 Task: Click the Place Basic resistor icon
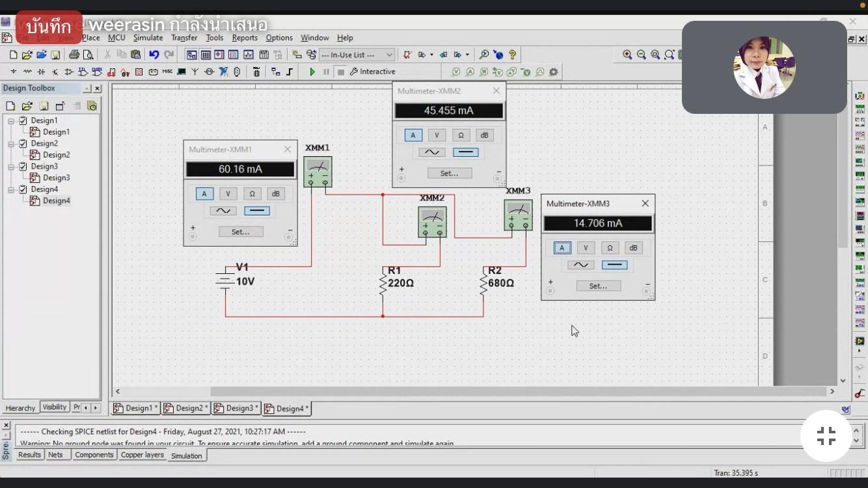(27, 72)
